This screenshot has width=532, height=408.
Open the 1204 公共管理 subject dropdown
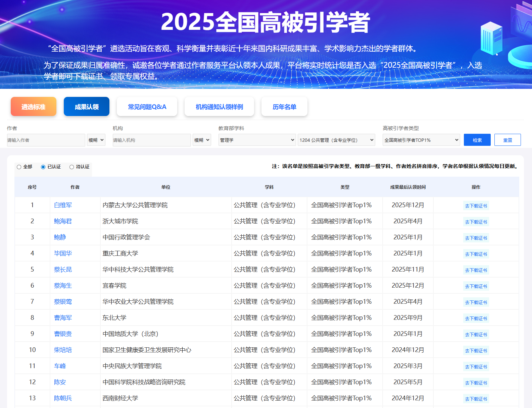tap(336, 140)
